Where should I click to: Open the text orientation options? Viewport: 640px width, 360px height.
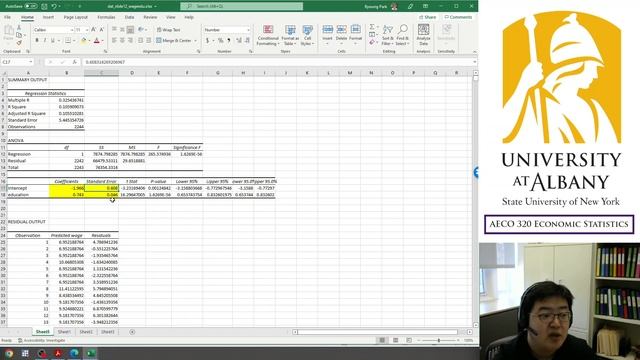coord(142,30)
